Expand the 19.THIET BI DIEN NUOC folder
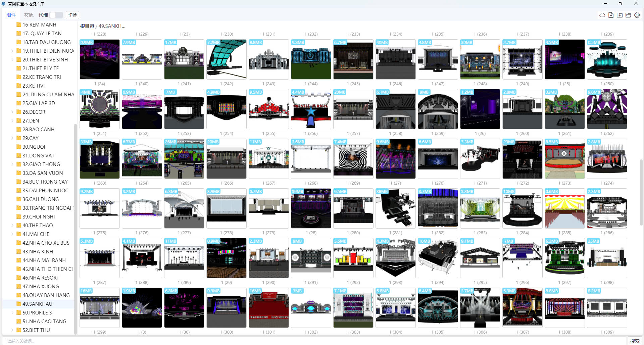The image size is (644, 345). (12, 51)
